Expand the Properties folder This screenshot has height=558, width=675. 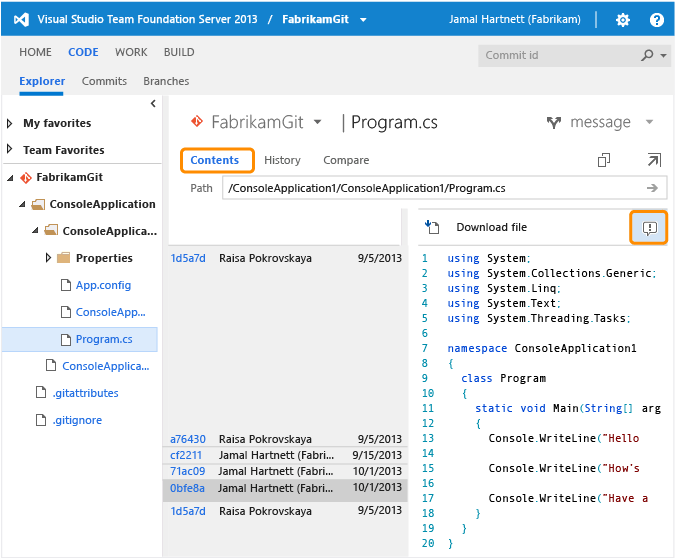(x=49, y=258)
